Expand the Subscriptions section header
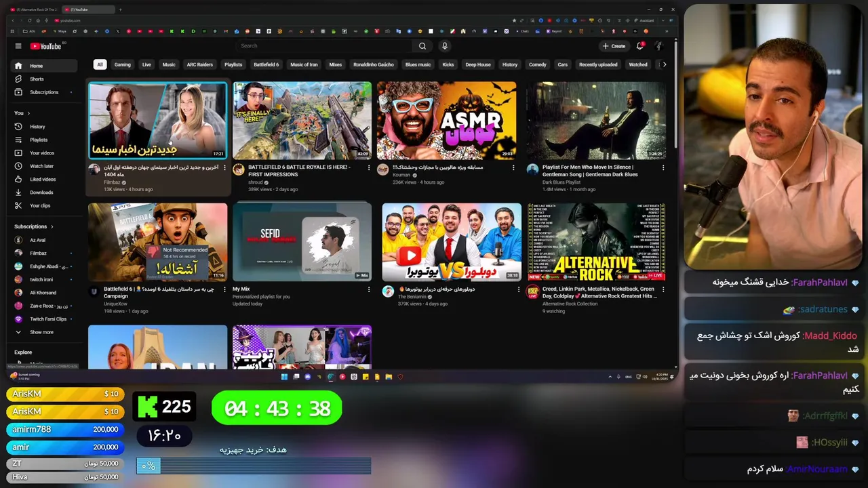The image size is (868, 488). tap(34, 226)
